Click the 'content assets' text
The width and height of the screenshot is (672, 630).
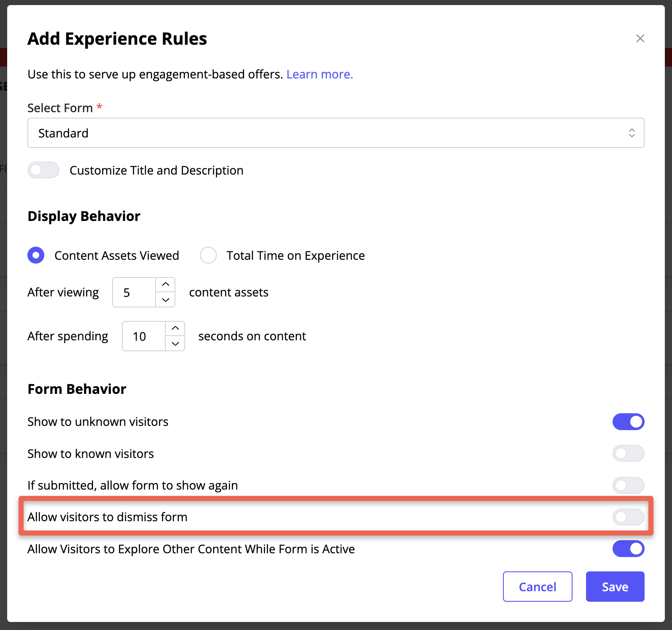[229, 292]
